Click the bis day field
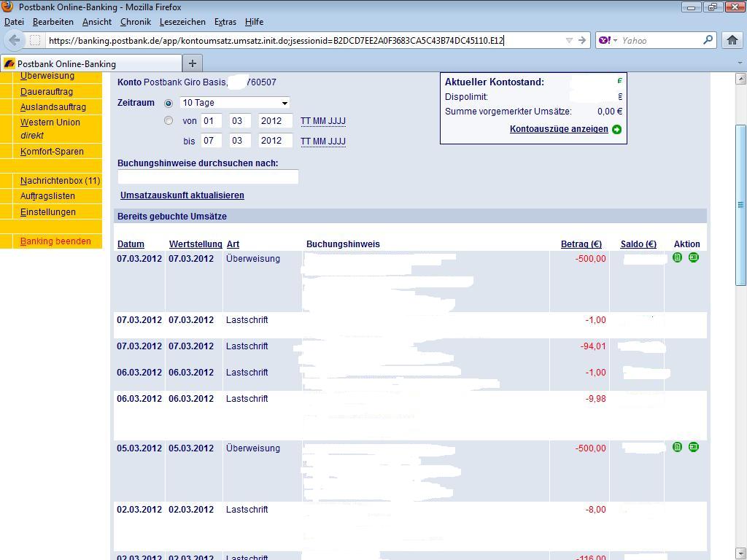 (212, 141)
